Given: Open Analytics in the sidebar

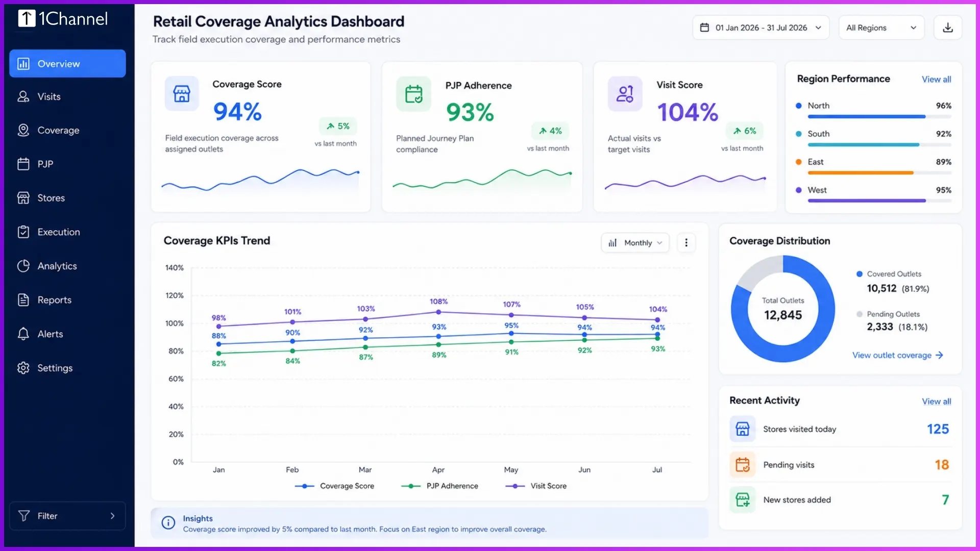Looking at the screenshot, I should pyautogui.click(x=67, y=266).
